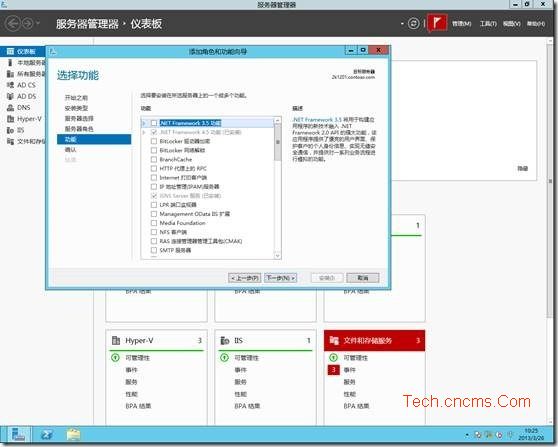Select DNS in the sidebar
Image resolution: width=558 pixels, height=447 pixels.
[23, 107]
